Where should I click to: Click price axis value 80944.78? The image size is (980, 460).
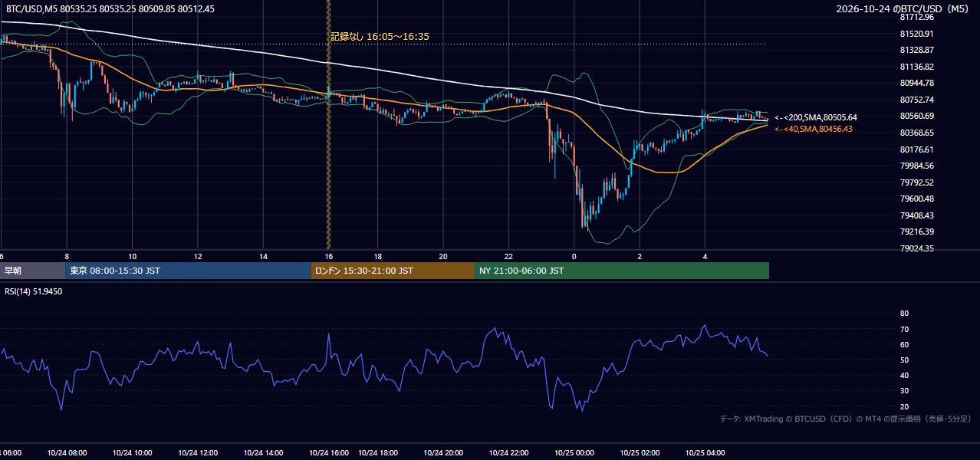tap(916, 83)
